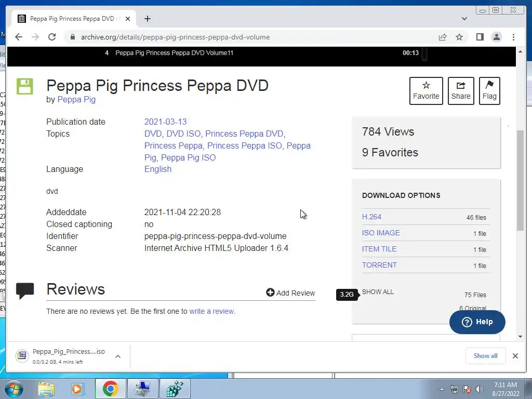Bookmark this page with the star icon
Viewport: 532px width, 399px height.
(x=459, y=37)
